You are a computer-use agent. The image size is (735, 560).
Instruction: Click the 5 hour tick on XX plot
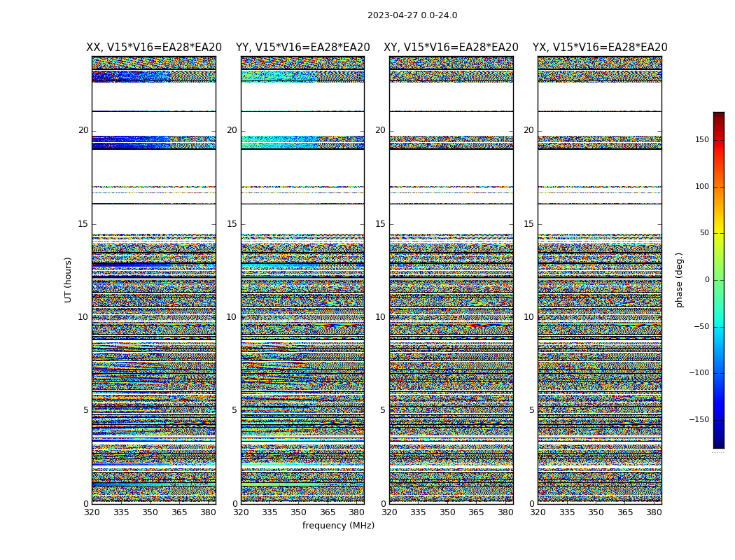[x=86, y=410]
